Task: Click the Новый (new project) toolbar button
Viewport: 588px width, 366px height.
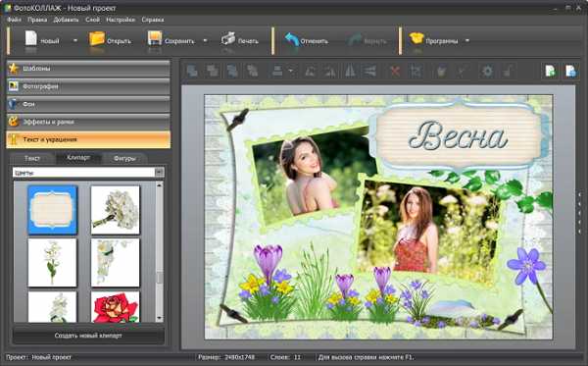Action: pyautogui.click(x=41, y=40)
